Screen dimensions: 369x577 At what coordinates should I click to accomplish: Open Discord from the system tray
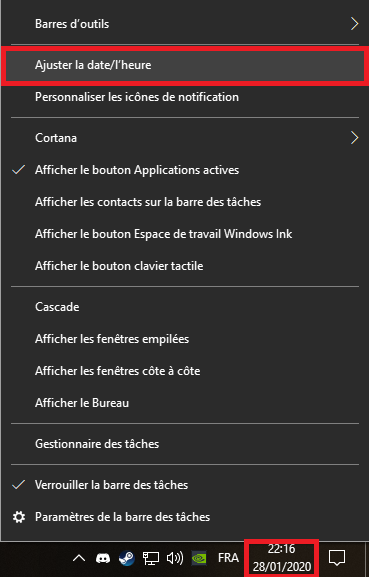tap(103, 558)
